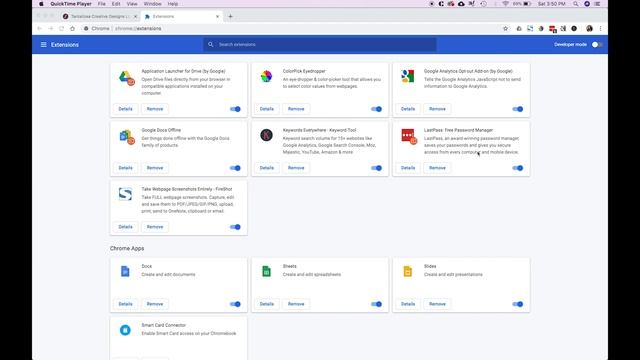The width and height of the screenshot is (640, 360).
Task: Click the "Chrome Apps" section heading
Action: 127,248
